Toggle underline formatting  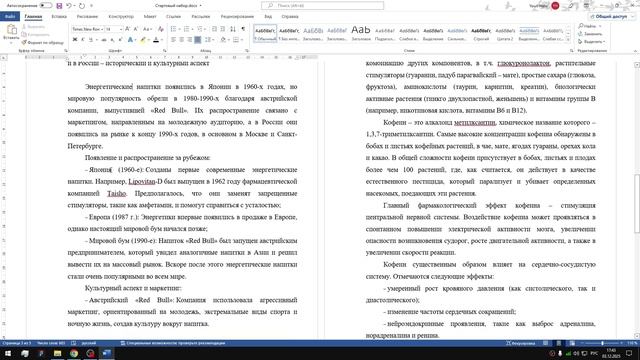pos(91,40)
